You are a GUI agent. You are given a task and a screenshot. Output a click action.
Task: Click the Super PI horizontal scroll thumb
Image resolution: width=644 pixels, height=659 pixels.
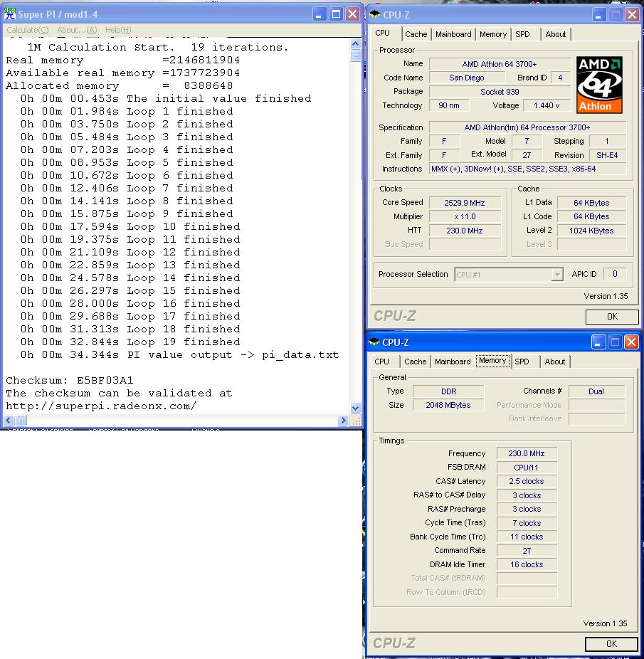click(x=21, y=420)
